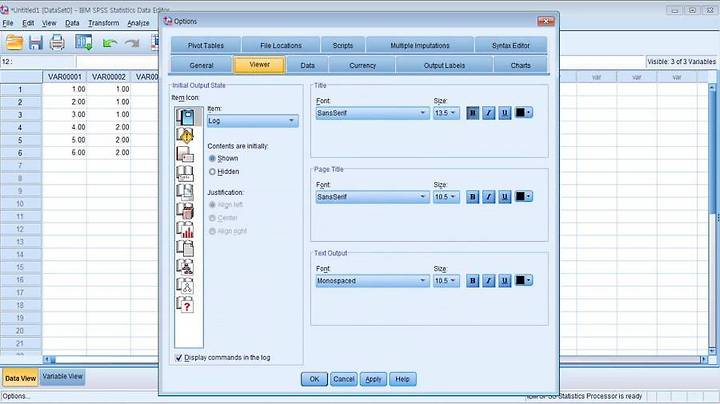Select the Pivot Table item icon

186,211
